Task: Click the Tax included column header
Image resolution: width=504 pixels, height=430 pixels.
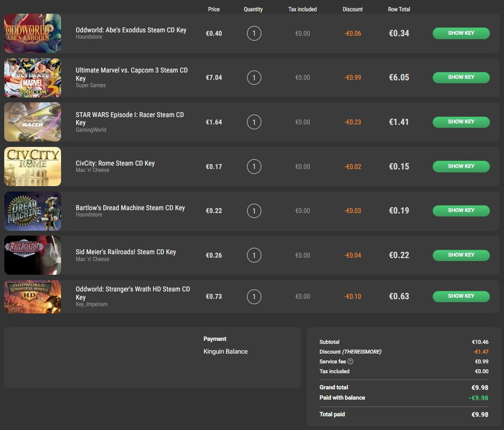Action: [303, 9]
